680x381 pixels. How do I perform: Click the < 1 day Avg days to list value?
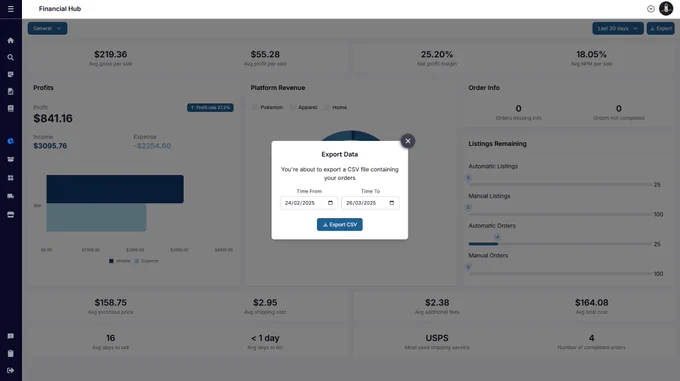point(265,338)
